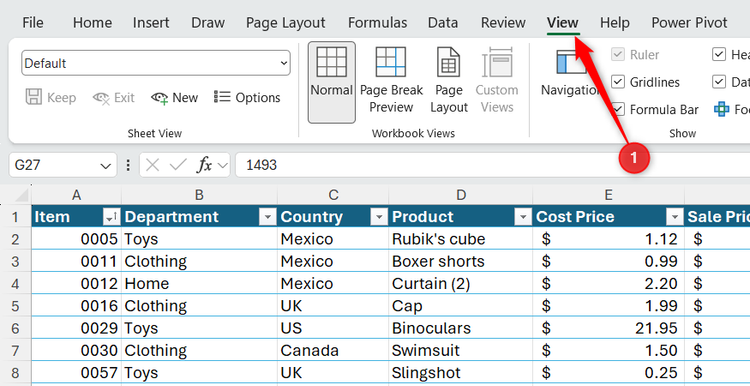Screen dimensions: 750x386
Task: Open the Help tab
Action: (x=615, y=22)
